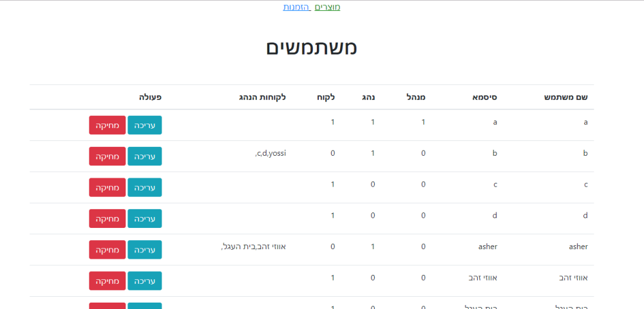
Task: Click the Delete button for user d
Action: click(107, 219)
